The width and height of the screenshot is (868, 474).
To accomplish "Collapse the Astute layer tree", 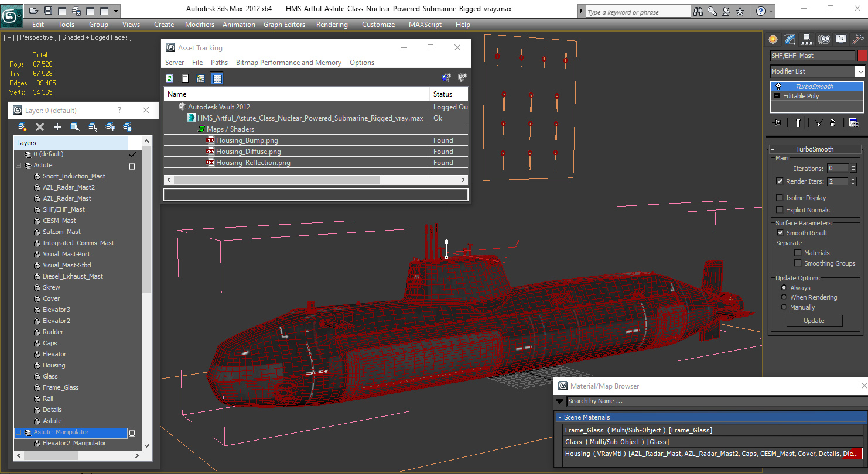I will (x=19, y=166).
